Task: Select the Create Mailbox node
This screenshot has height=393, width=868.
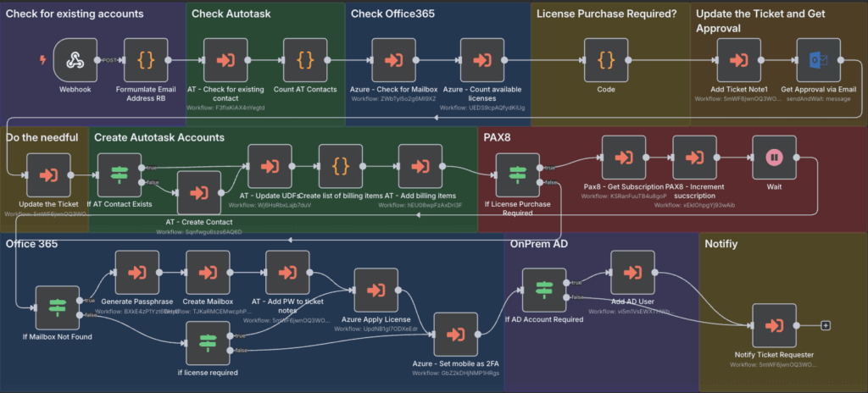Action: click(209, 273)
